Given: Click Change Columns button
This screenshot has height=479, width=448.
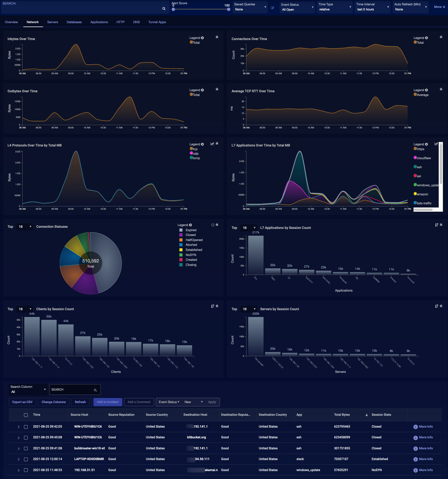Looking at the screenshot, I should point(54,402).
